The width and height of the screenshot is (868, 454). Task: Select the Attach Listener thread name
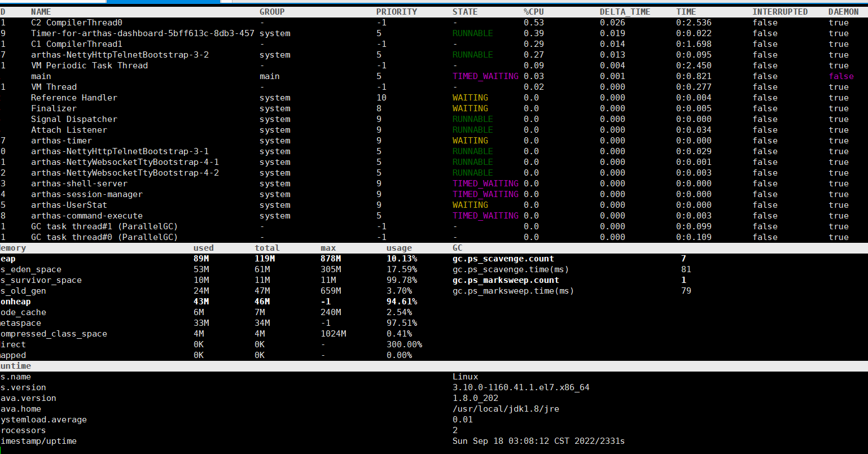point(69,130)
